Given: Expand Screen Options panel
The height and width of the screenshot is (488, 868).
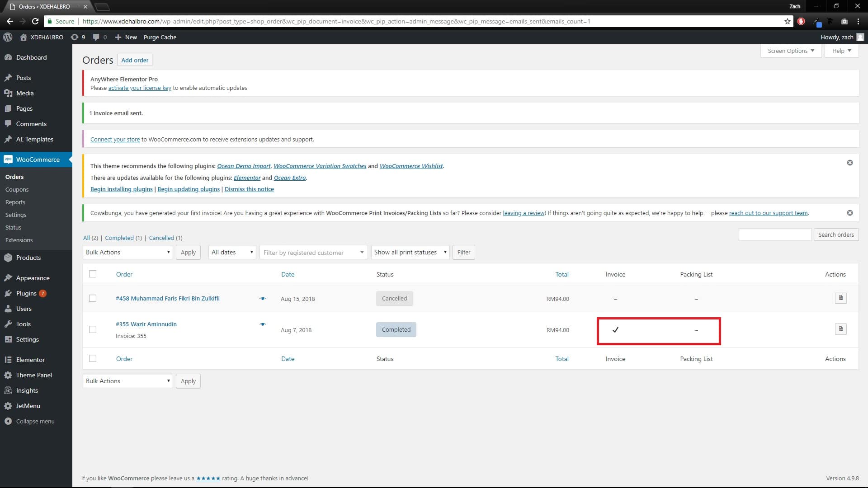Looking at the screenshot, I should (x=791, y=51).
